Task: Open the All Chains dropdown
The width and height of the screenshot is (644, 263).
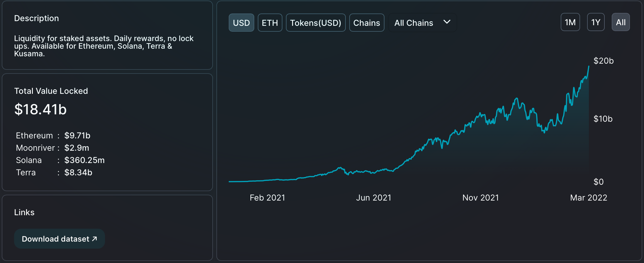Action: (414, 23)
